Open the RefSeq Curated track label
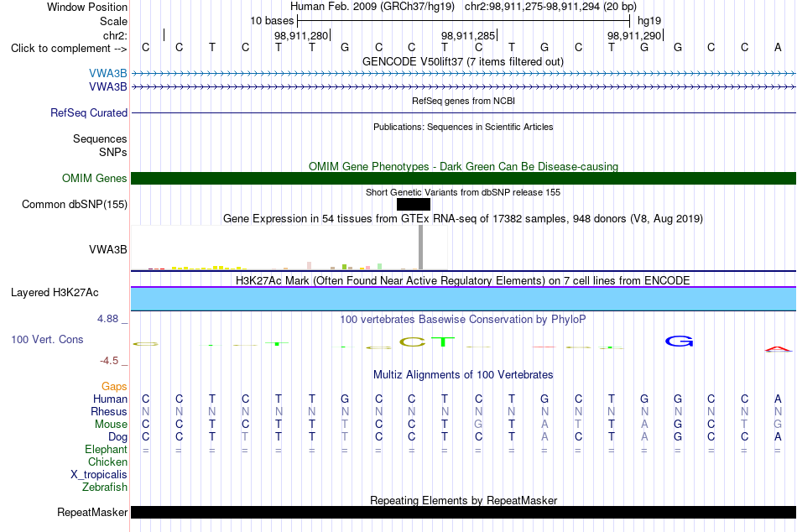The width and height of the screenshot is (797, 532). 89,113
